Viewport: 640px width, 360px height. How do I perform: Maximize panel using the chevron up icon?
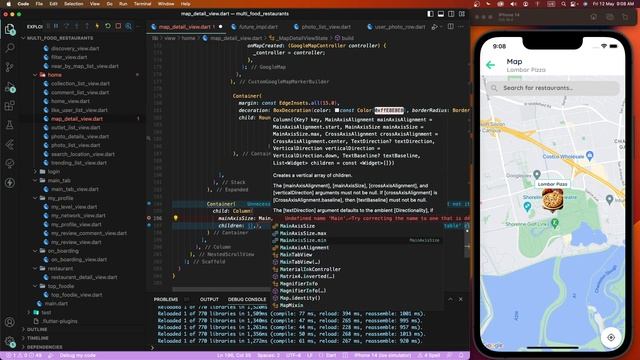pos(450,299)
